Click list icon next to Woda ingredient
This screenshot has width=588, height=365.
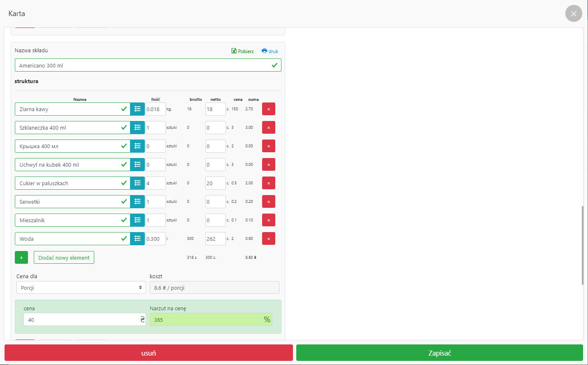(x=137, y=239)
